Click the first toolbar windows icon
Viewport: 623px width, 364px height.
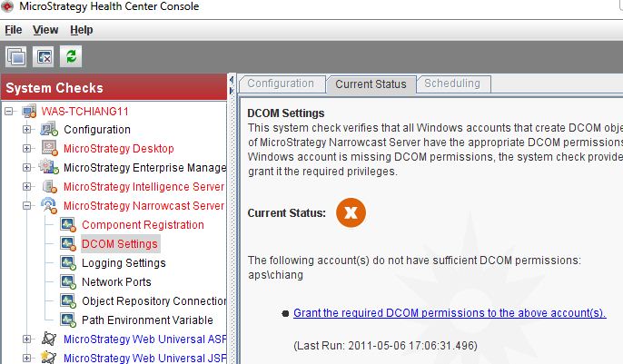point(16,56)
